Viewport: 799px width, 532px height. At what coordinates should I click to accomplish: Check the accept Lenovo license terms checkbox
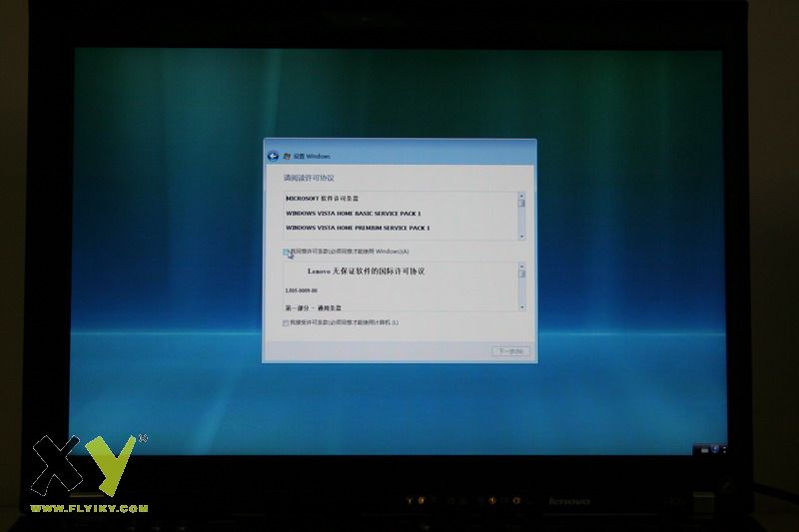(286, 322)
